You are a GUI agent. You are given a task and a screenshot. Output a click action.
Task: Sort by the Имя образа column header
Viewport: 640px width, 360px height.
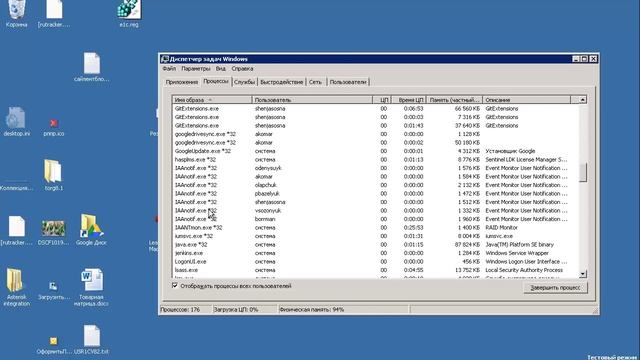[x=212, y=100]
